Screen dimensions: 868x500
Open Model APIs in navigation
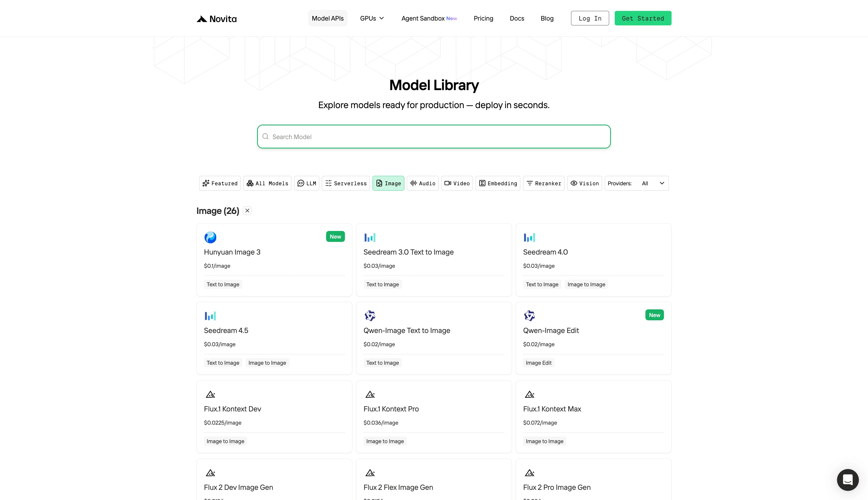(328, 18)
